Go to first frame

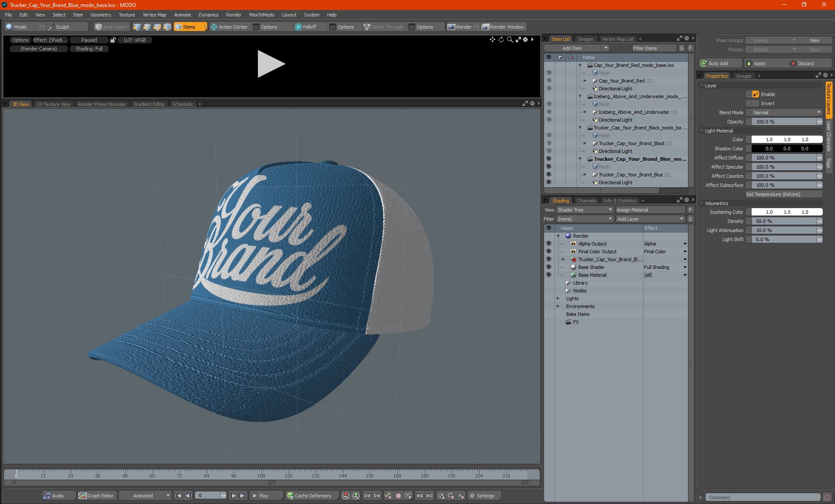click(178, 496)
